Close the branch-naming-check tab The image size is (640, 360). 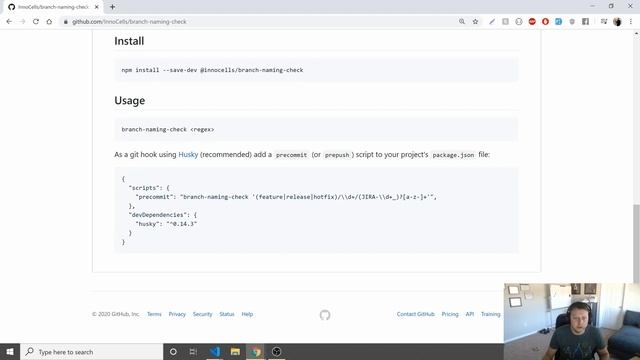pyautogui.click(x=97, y=7)
